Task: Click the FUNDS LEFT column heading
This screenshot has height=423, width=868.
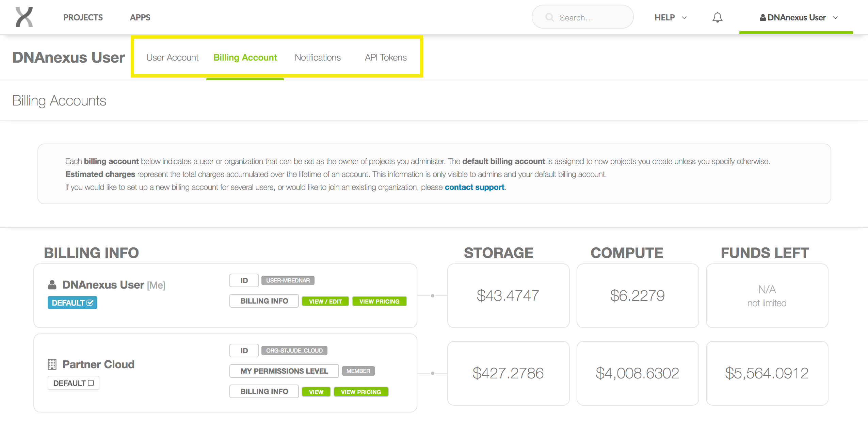Action: pos(765,253)
